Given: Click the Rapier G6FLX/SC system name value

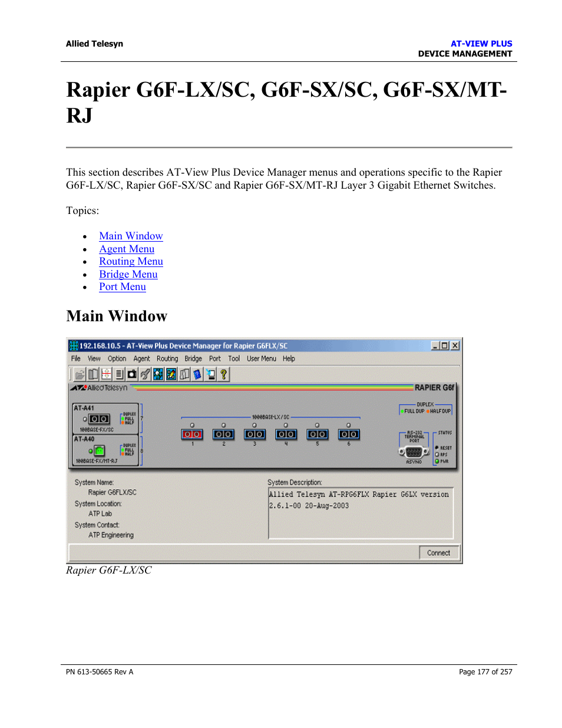Looking at the screenshot, I should [x=112, y=492].
